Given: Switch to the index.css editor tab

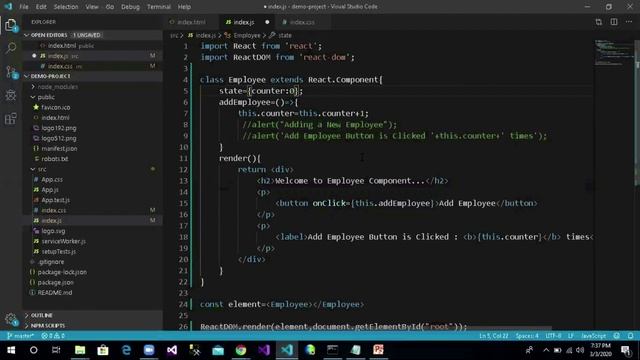Looking at the screenshot, I should tap(302, 22).
